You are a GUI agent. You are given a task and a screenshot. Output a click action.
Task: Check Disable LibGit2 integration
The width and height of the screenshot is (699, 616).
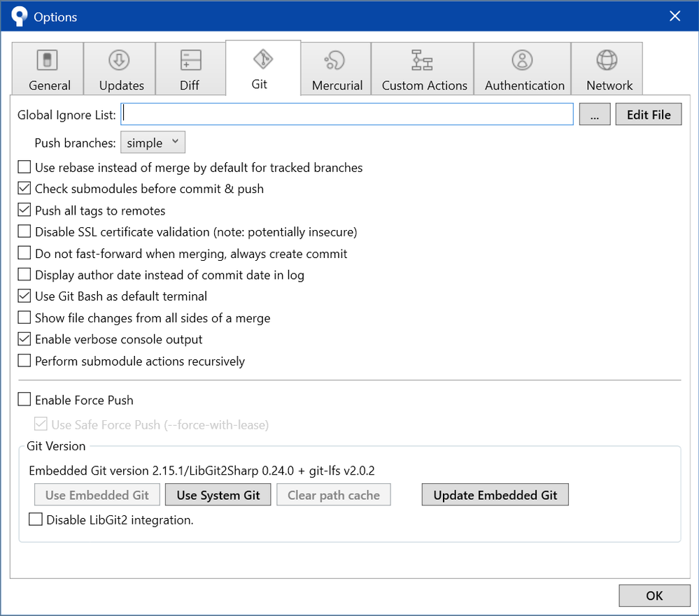pyautogui.click(x=36, y=520)
